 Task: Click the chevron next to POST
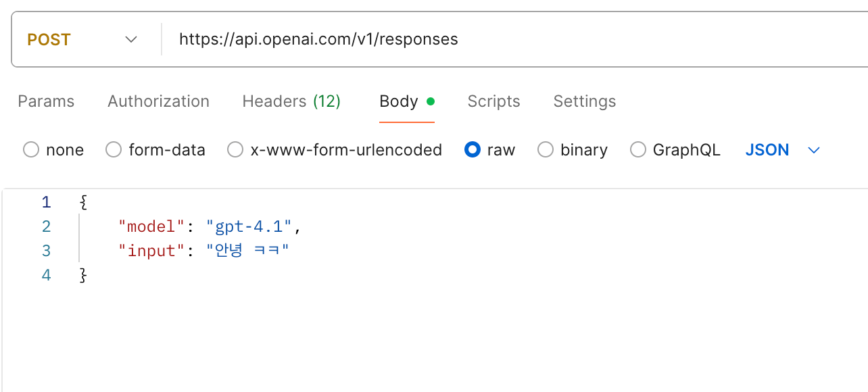pos(131,39)
